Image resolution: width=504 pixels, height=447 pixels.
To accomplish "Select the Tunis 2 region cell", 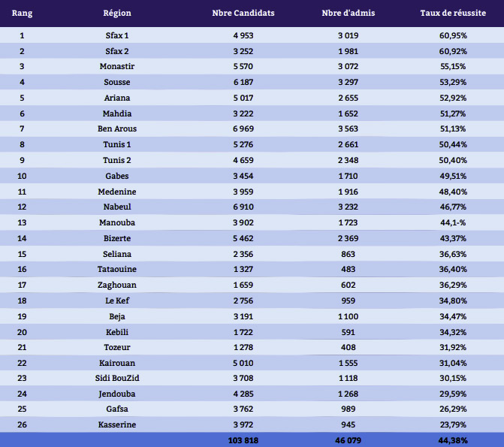I will [117, 160].
